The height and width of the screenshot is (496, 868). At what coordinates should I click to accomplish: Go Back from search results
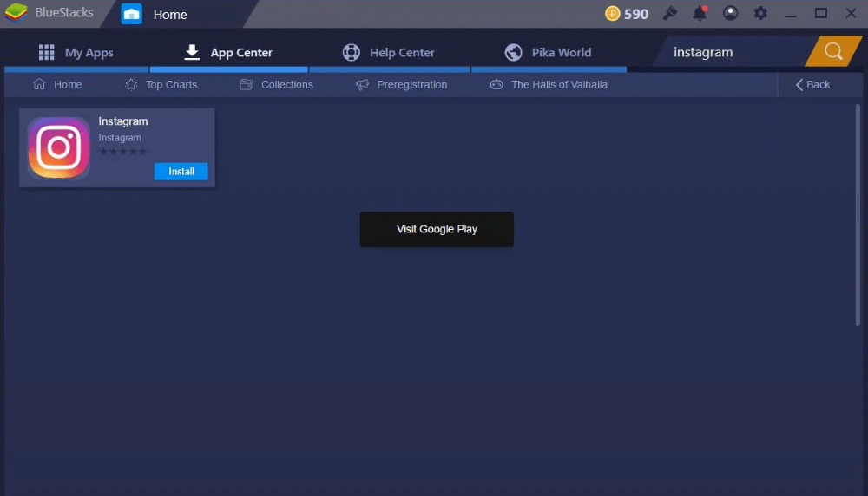click(x=812, y=85)
